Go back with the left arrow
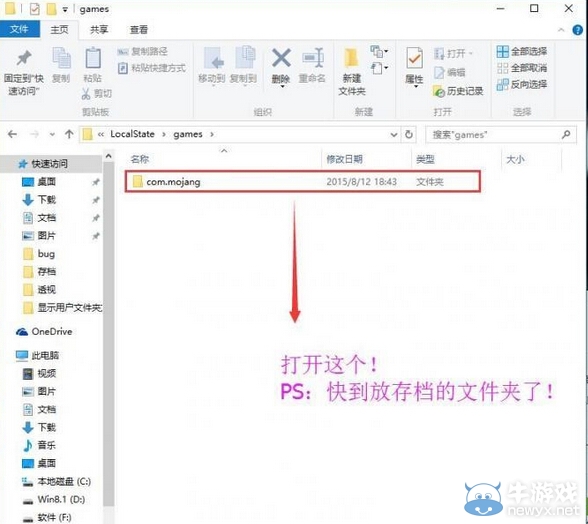The height and width of the screenshot is (524, 588). (12, 134)
